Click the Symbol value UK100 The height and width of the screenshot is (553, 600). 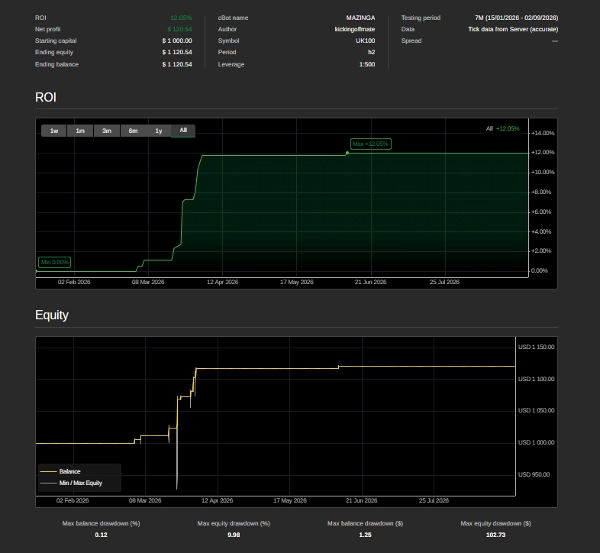click(x=365, y=41)
